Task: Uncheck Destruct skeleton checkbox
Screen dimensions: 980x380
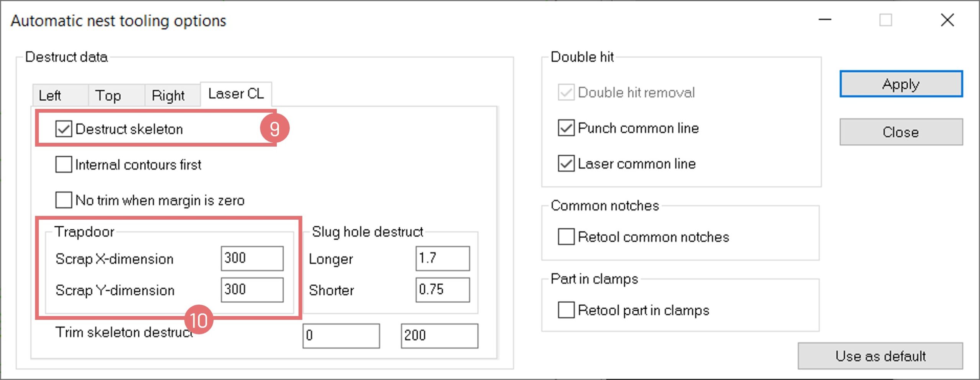Action: [x=64, y=129]
